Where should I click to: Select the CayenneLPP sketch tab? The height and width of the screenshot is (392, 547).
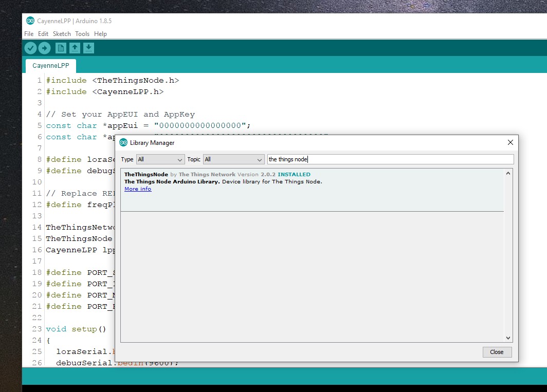pyautogui.click(x=51, y=66)
